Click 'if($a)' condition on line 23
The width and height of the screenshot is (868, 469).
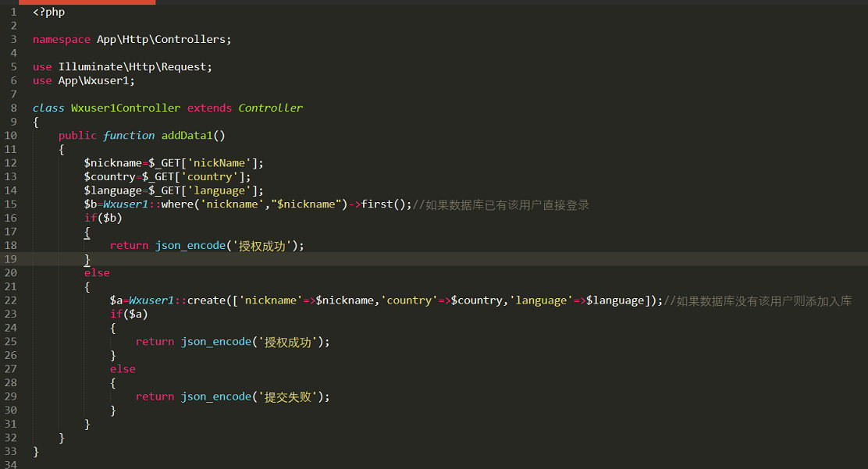coord(129,314)
